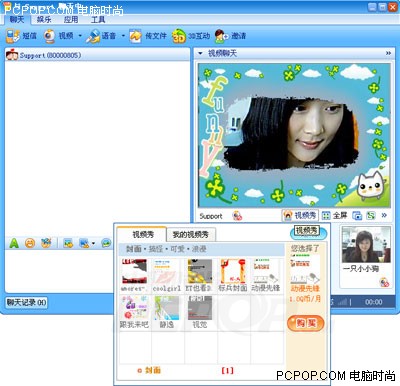The height and width of the screenshot is (386, 400).
Task: Collapse the 视频聊天 panel triangle
Action: point(200,53)
